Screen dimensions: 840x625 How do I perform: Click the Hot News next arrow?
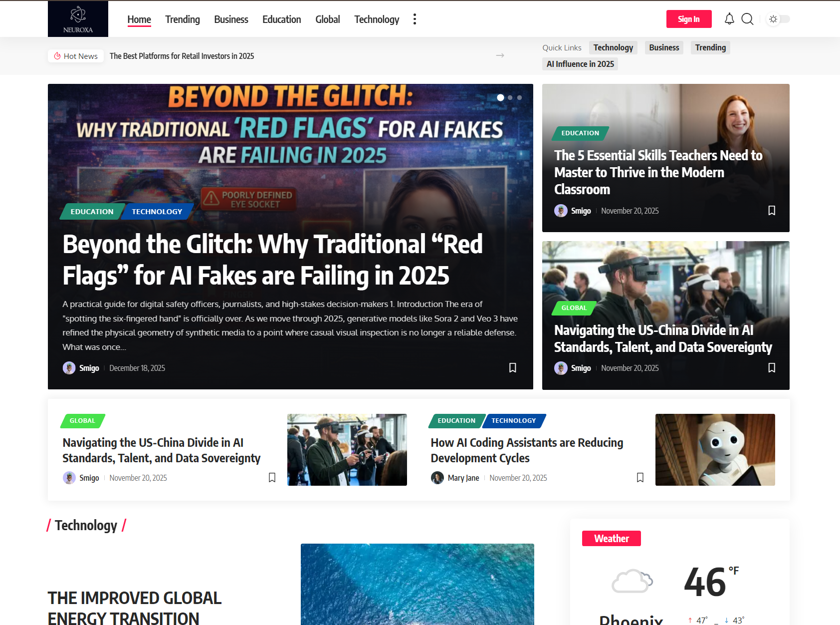pos(500,55)
